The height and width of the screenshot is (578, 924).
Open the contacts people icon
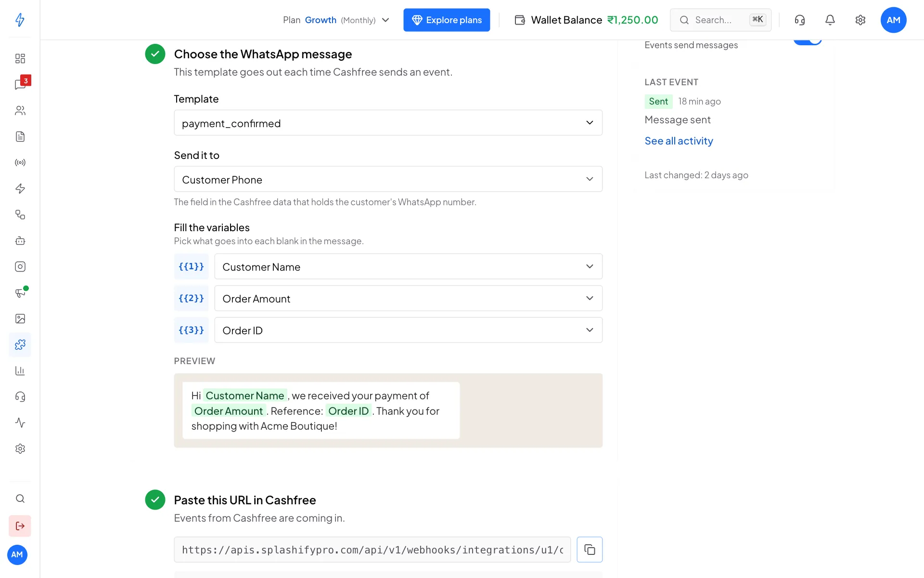point(20,111)
